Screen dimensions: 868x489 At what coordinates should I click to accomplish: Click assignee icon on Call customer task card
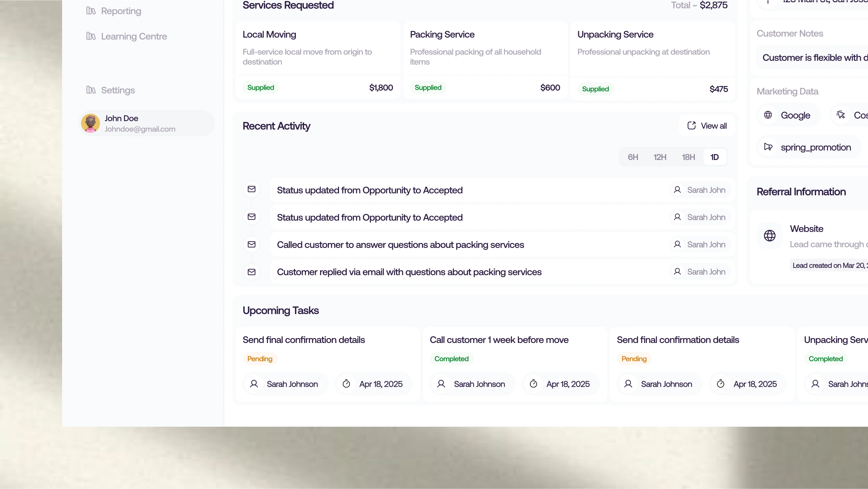click(x=441, y=384)
